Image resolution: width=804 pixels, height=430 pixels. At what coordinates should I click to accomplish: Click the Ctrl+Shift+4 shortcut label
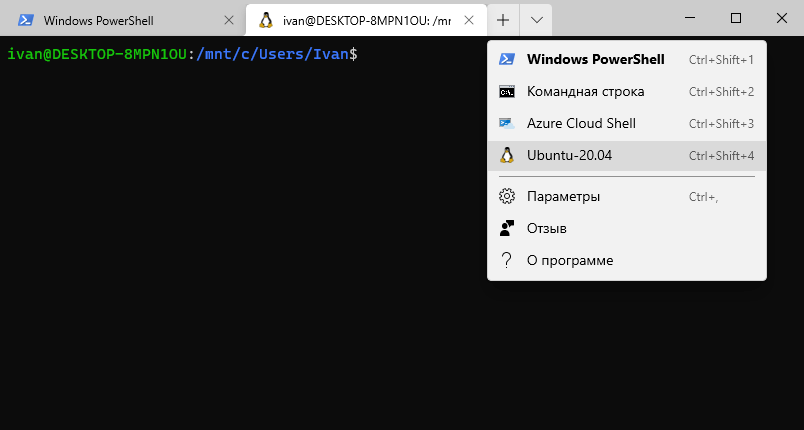(721, 156)
